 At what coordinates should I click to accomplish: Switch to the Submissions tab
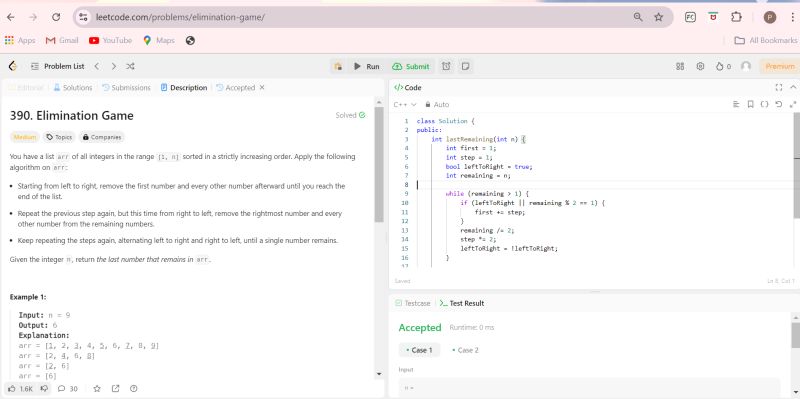coord(126,88)
